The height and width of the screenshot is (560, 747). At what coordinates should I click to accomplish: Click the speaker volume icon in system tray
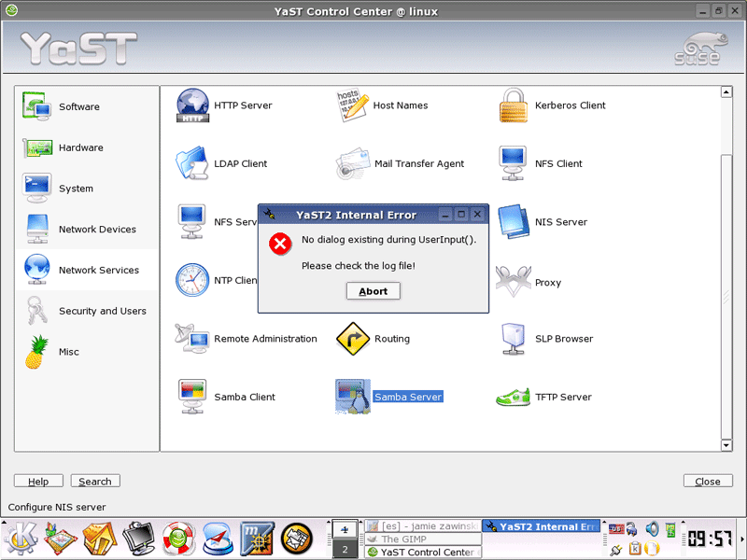click(x=652, y=528)
